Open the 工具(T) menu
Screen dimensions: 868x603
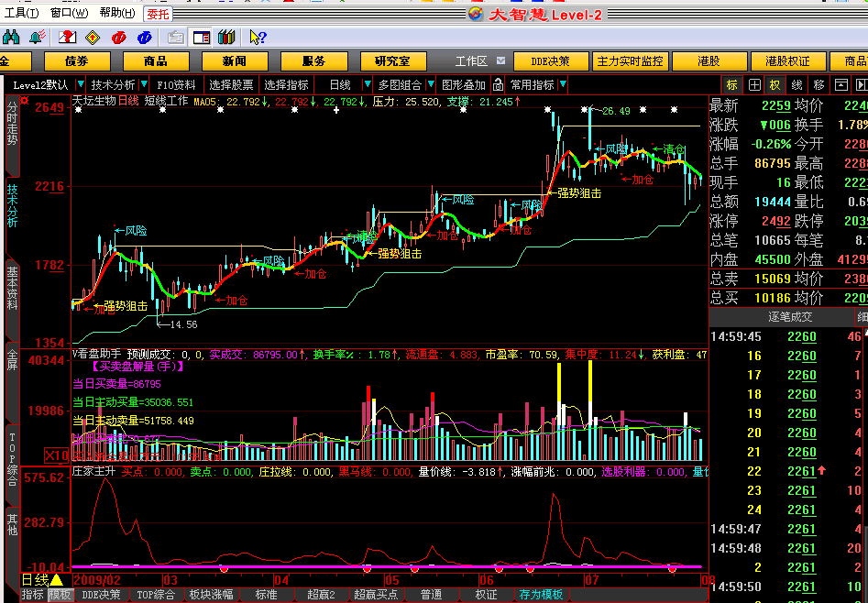tap(22, 14)
